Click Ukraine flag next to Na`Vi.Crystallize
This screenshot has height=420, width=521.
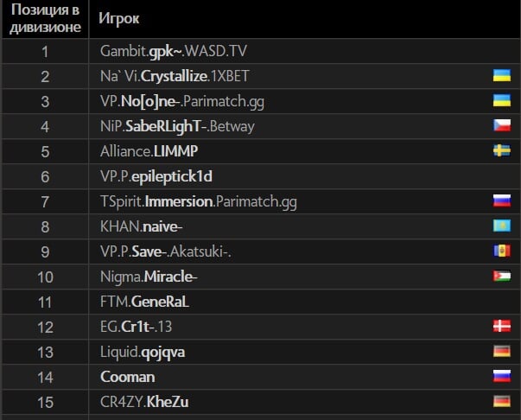tap(502, 76)
